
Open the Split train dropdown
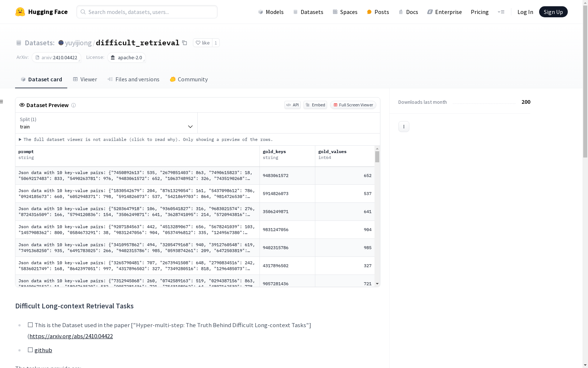click(106, 123)
